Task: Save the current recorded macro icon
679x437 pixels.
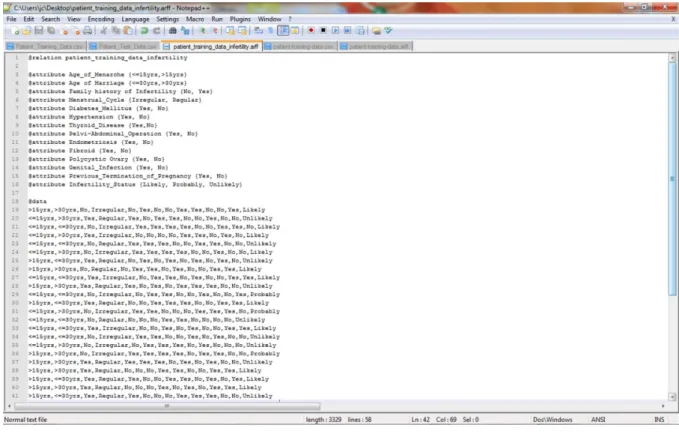Action: point(360,31)
